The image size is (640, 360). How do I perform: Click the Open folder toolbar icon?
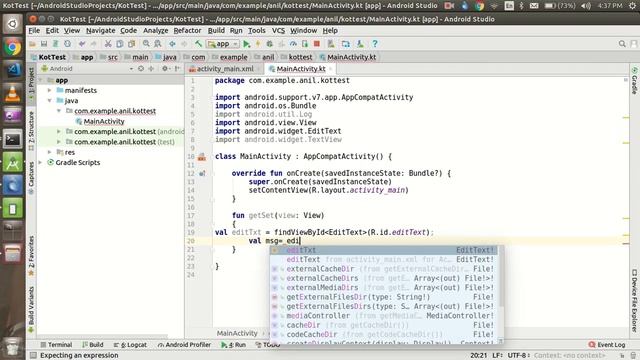pos(32,44)
